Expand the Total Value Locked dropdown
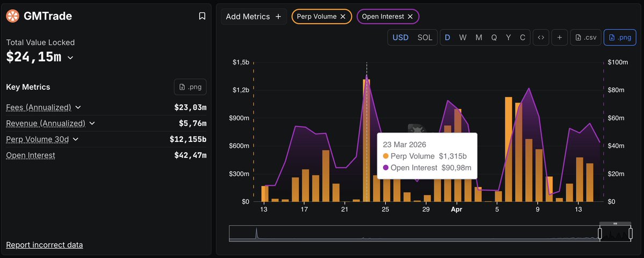This screenshot has width=644, height=258. pos(70,58)
